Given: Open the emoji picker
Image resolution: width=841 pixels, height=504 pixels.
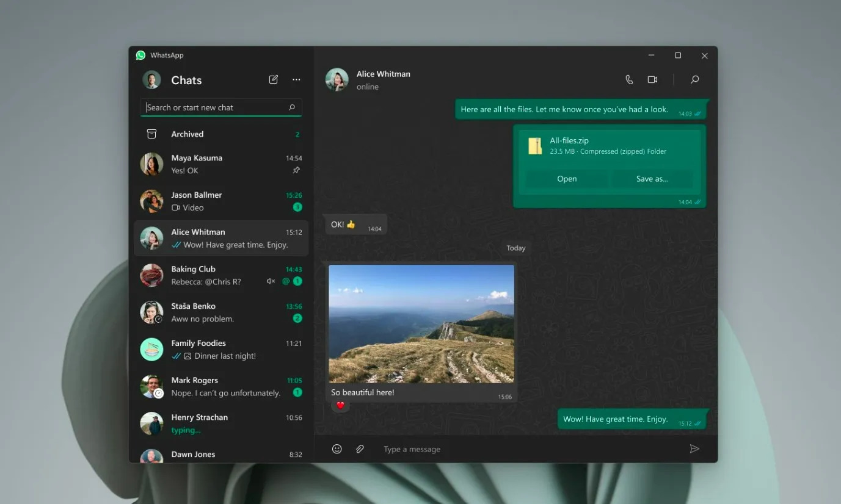Looking at the screenshot, I should [x=337, y=449].
